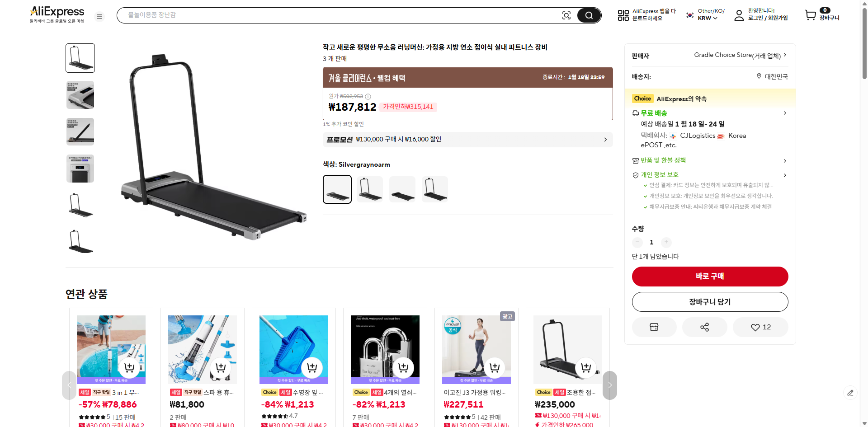Open the AliExpress app QR code panel
868x427 pixels.
pos(623,15)
